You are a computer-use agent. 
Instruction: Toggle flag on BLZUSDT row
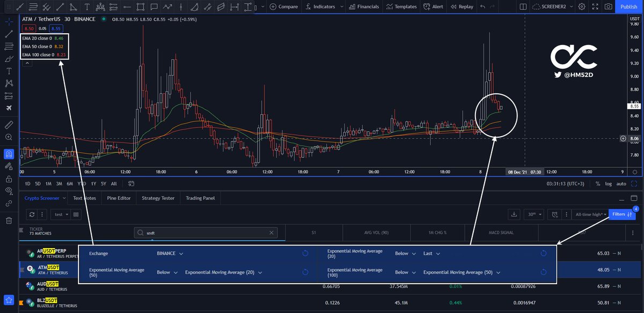point(21,304)
